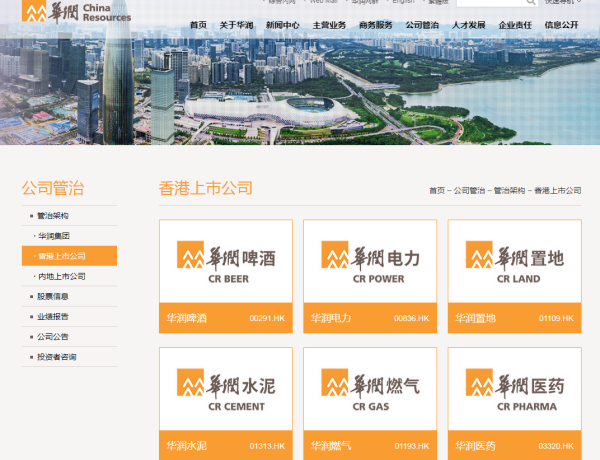Click 香港上市公司 in the breadcrumb

558,191
